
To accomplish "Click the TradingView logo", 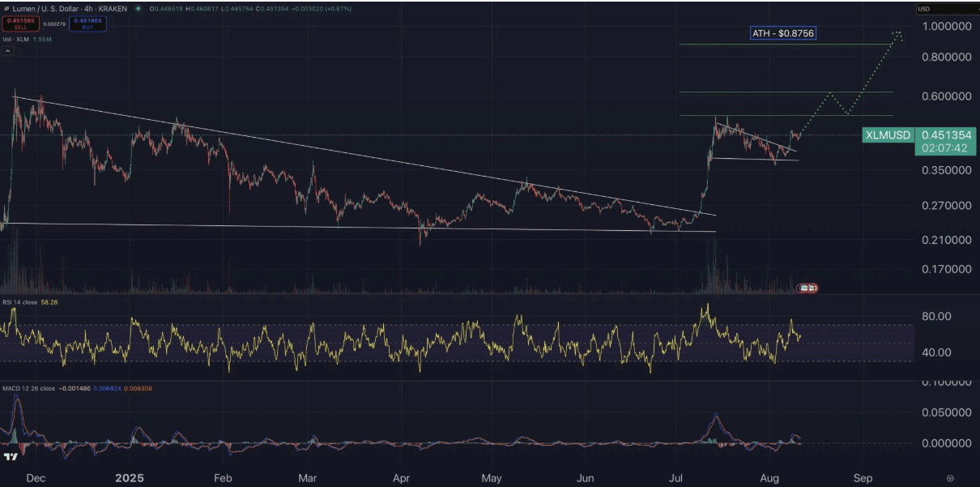I will tap(11, 458).
